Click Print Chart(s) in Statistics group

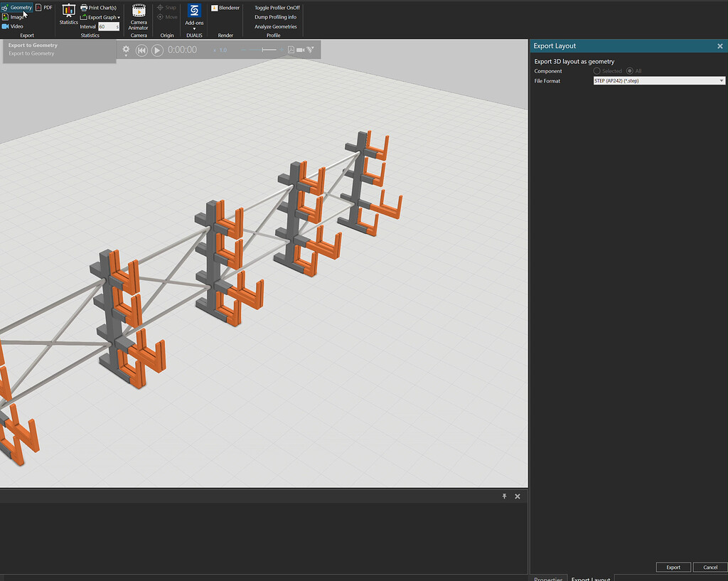[x=99, y=7]
